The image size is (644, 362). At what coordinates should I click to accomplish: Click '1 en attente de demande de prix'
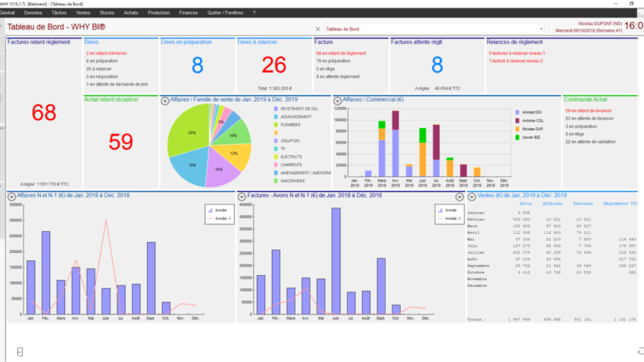(117, 84)
